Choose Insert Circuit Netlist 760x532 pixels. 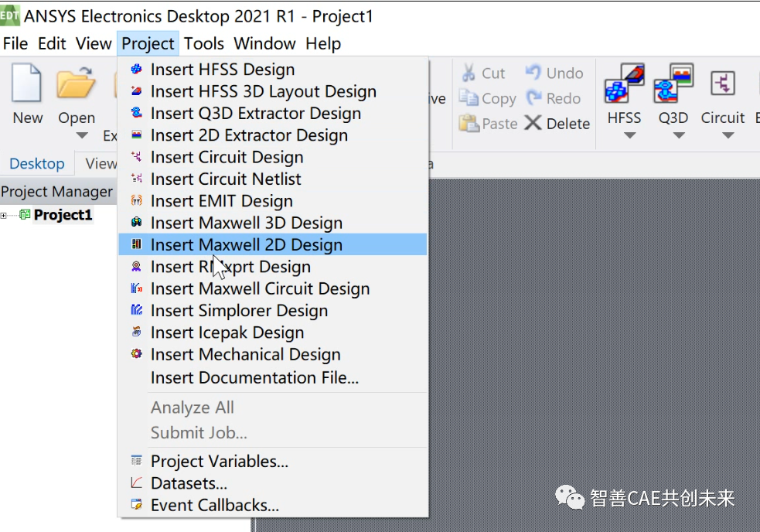click(273, 179)
